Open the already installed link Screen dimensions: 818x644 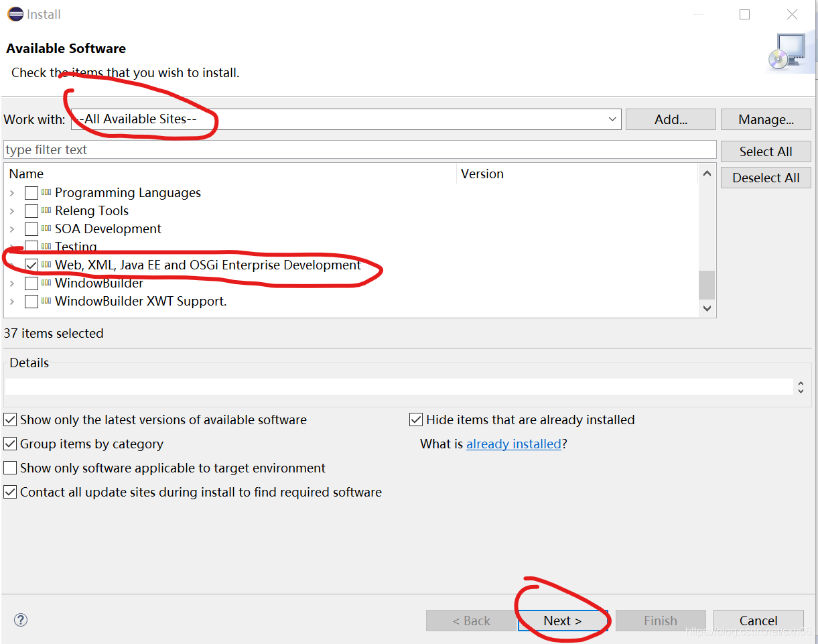(514, 444)
